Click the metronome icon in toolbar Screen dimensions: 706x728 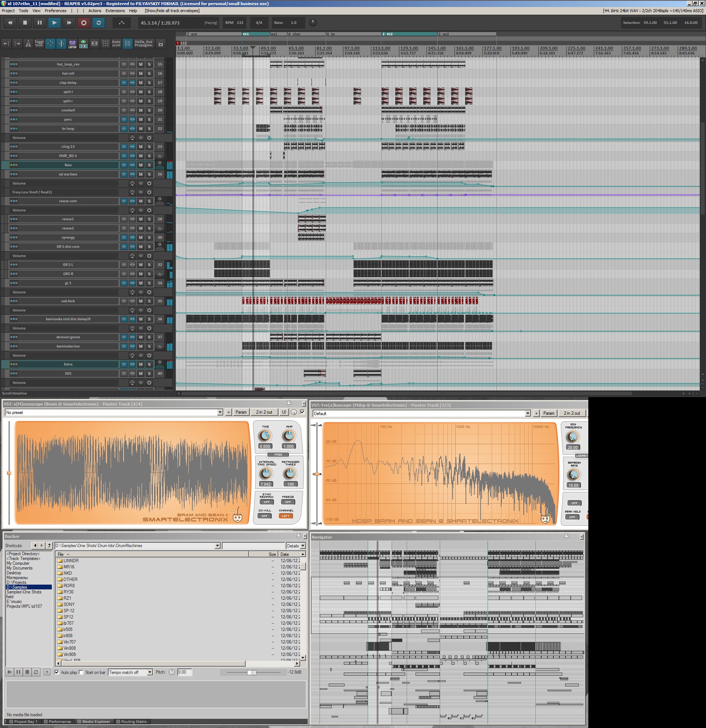[28, 43]
